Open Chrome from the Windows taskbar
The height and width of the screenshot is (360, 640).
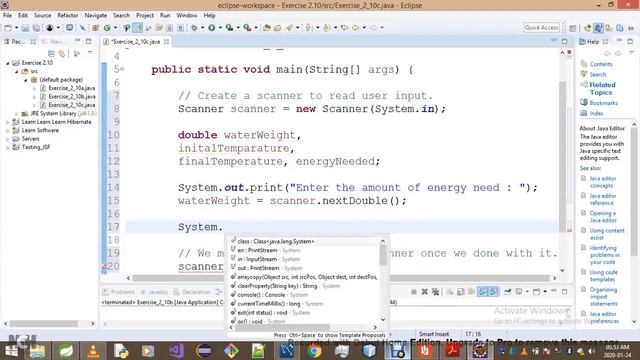pyautogui.click(x=314, y=351)
